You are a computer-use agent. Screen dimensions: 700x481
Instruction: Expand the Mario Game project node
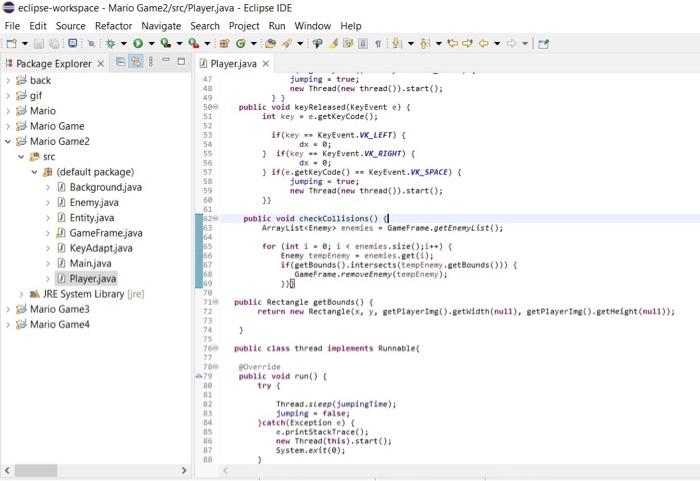point(8,126)
